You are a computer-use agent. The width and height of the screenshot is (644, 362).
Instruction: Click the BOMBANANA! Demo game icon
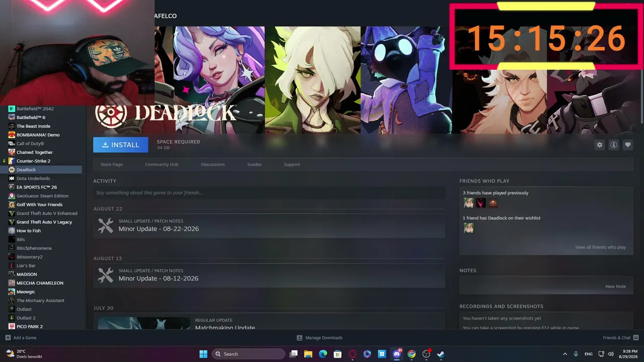tap(12, 135)
